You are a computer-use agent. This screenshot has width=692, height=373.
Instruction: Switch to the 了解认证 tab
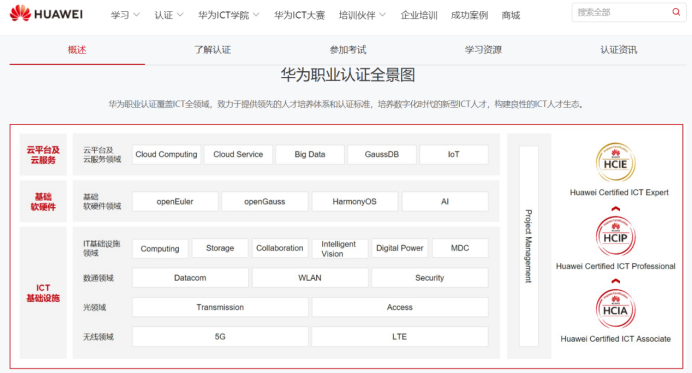point(213,50)
